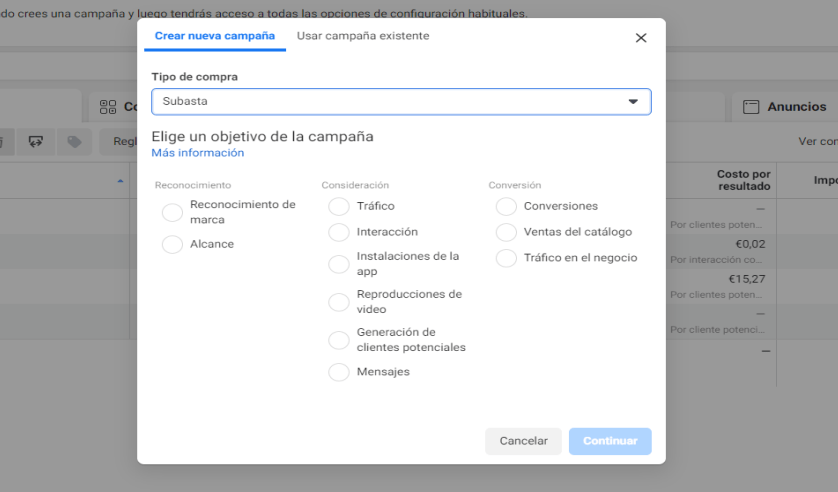Viewport: 838px width, 492px height.
Task: Open the Más información link
Action: click(x=197, y=153)
